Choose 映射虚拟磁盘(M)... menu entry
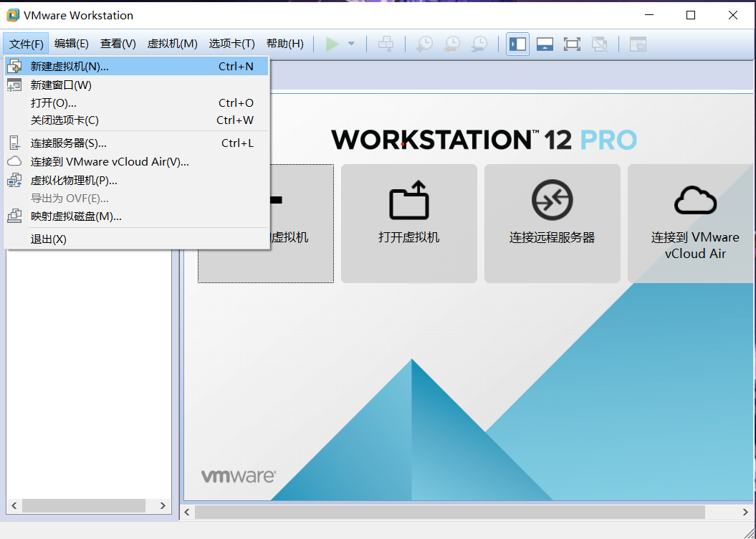This screenshot has height=539, width=756. tap(136, 216)
